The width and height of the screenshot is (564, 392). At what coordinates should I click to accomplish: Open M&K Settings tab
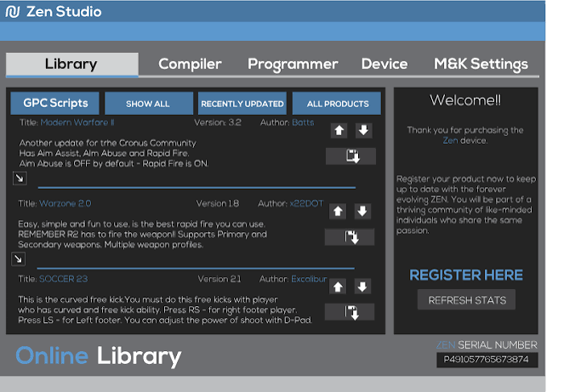(x=481, y=64)
